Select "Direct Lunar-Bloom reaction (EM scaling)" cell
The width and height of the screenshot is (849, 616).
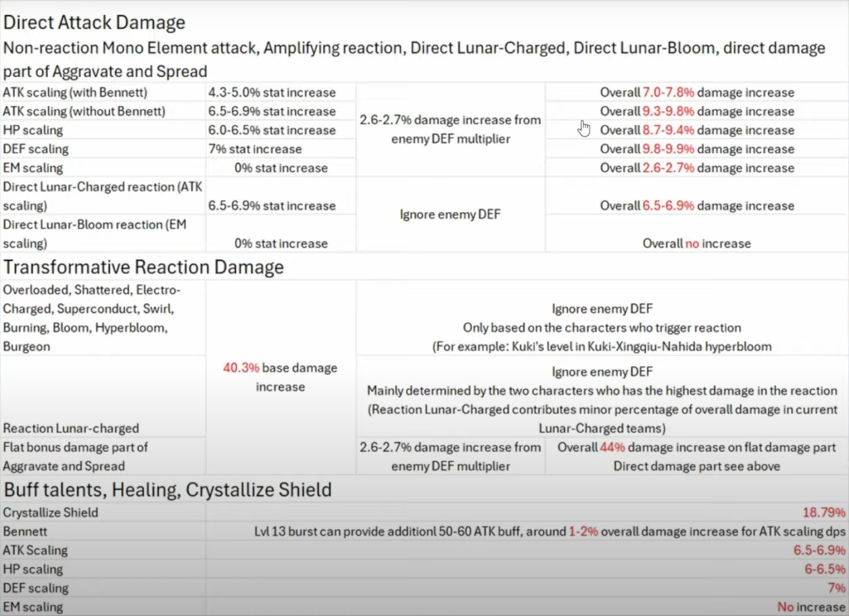pos(103,234)
